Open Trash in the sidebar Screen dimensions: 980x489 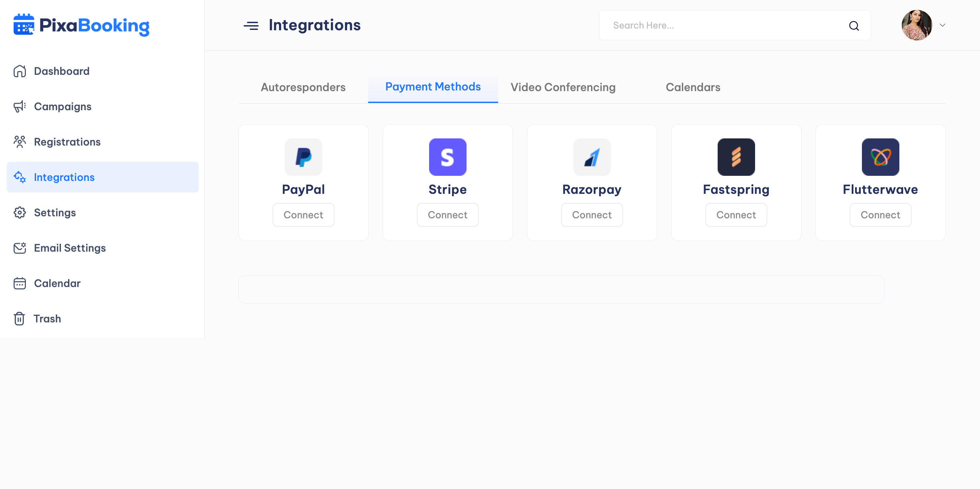103,319
